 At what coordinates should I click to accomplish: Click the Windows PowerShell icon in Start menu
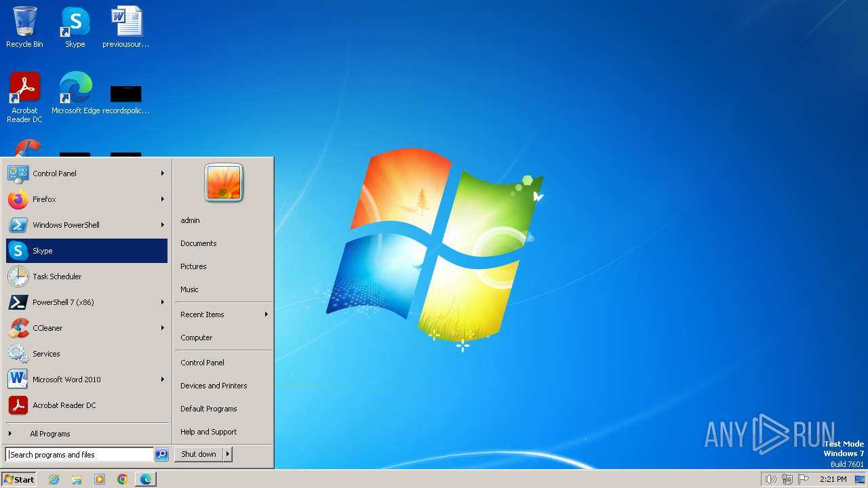pos(18,225)
